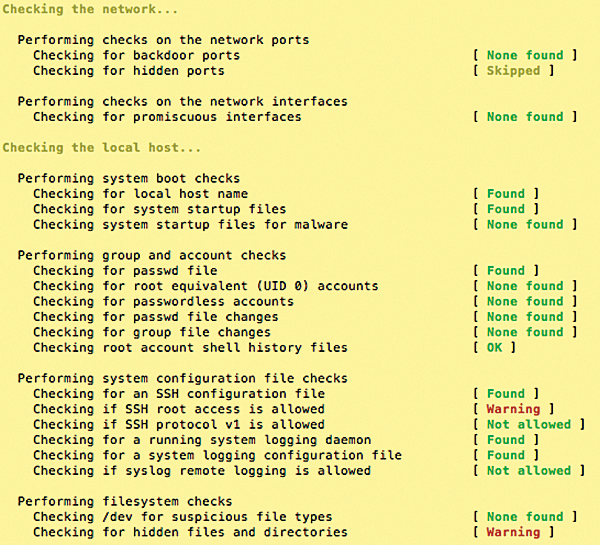Click the Skipped status for hidden ports
Image resolution: width=600 pixels, height=545 pixels.
(x=513, y=71)
